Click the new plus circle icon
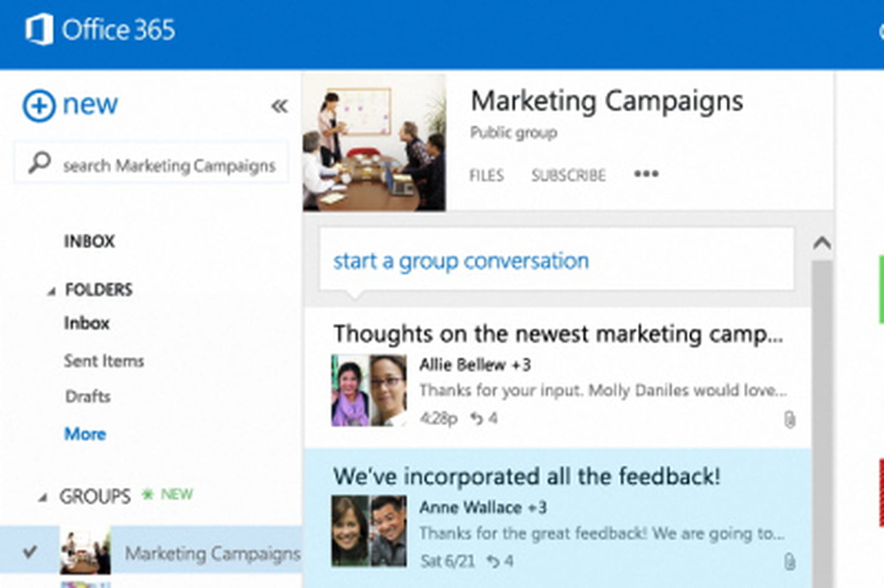Viewport: 884px width, 588px height. coord(39,106)
